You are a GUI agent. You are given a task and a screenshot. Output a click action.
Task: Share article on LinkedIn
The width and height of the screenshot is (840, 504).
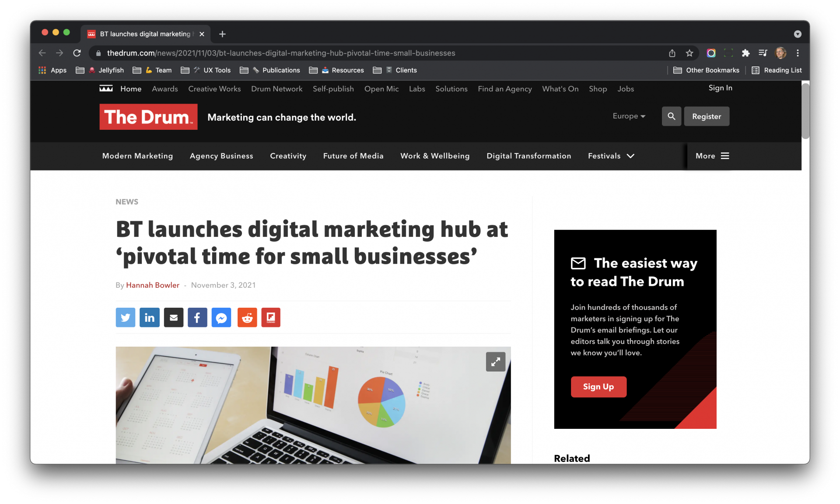tap(150, 317)
